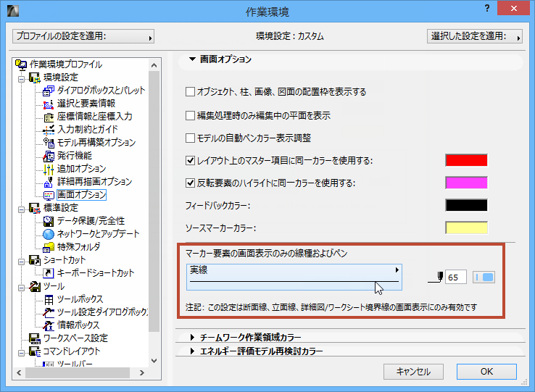Click the 選択と要素情報 icon

tap(49, 104)
